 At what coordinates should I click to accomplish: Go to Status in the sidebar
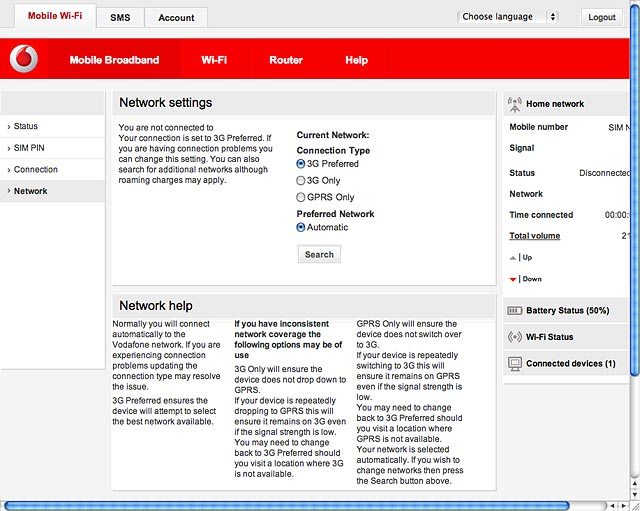point(53,126)
